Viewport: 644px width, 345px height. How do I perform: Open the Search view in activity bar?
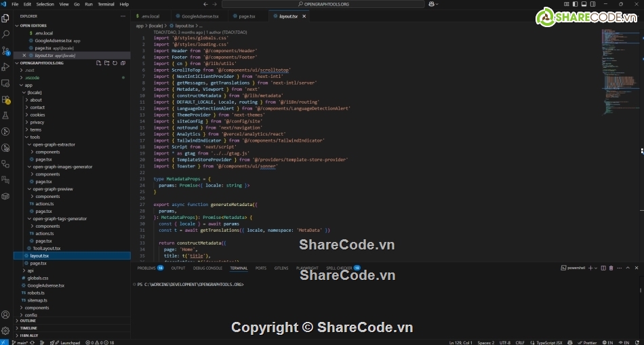pos(5,34)
